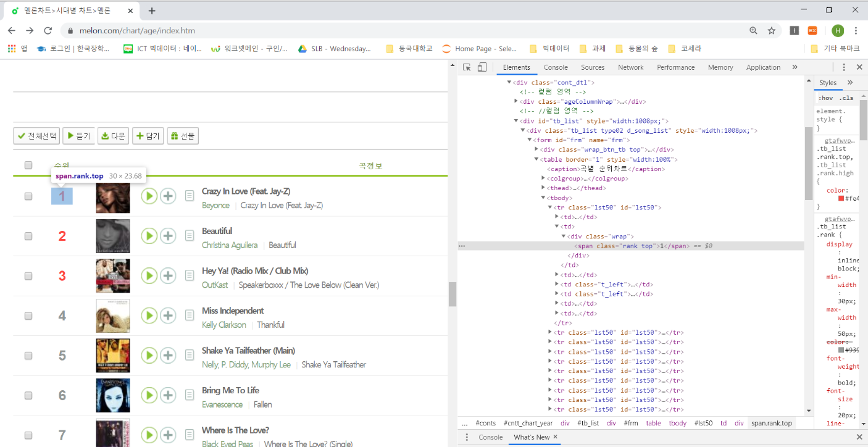The width and height of the screenshot is (868, 447).
Task: Open the console drawer menu dots
Action: tap(466, 437)
